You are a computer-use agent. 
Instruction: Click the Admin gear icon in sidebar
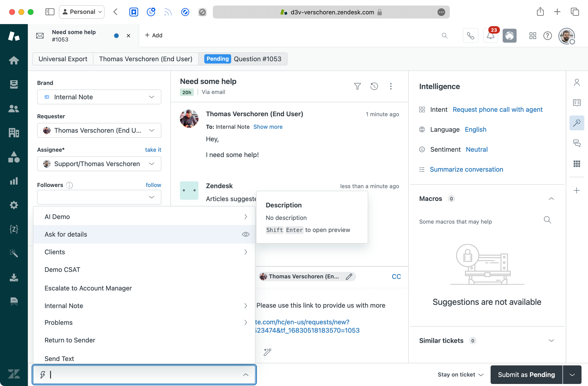coord(14,205)
